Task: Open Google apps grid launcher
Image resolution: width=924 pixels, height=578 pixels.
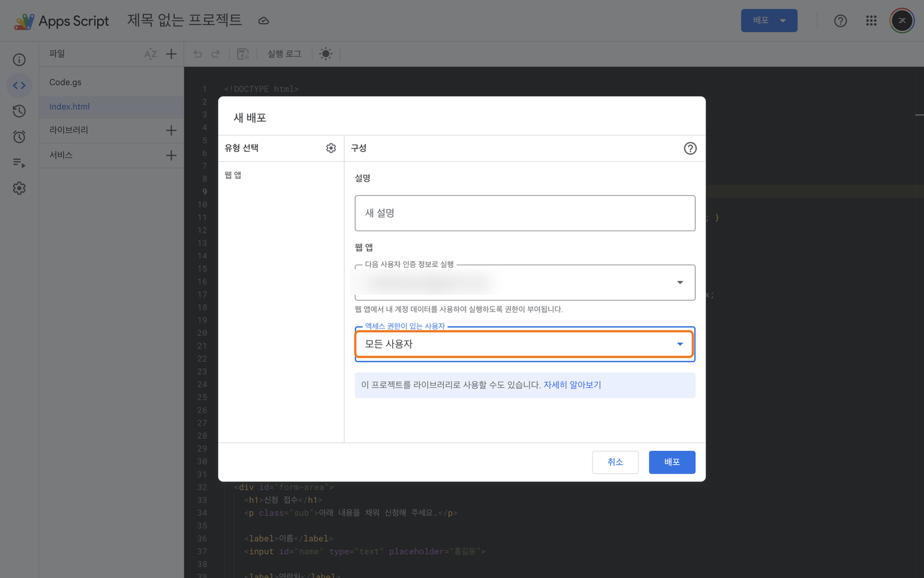Action: click(871, 21)
